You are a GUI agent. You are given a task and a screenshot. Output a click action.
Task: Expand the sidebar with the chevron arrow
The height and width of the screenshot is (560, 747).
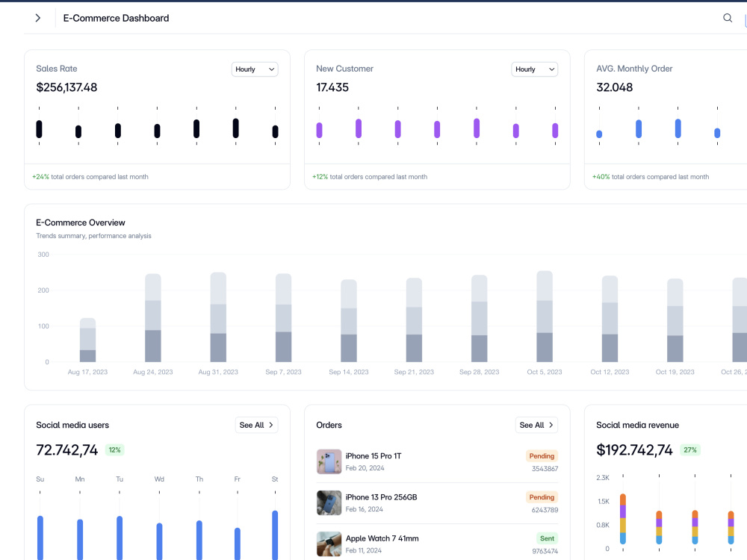pos(38,18)
